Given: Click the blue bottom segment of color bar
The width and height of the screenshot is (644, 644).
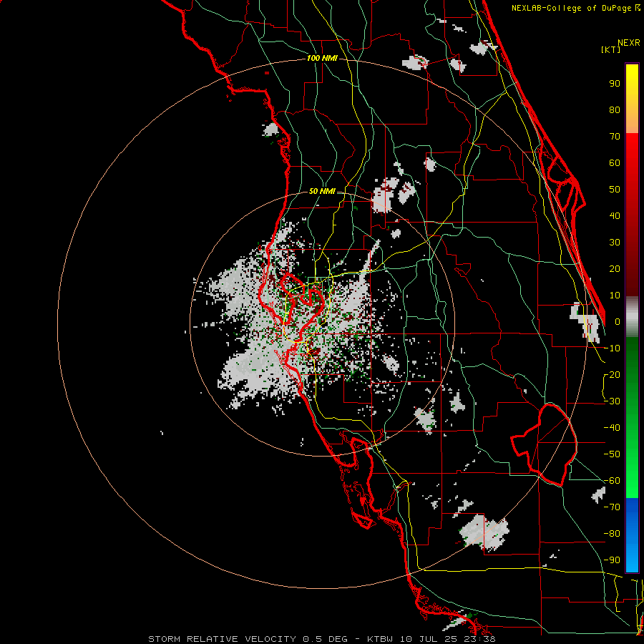Looking at the screenshot, I should (x=632, y=535).
